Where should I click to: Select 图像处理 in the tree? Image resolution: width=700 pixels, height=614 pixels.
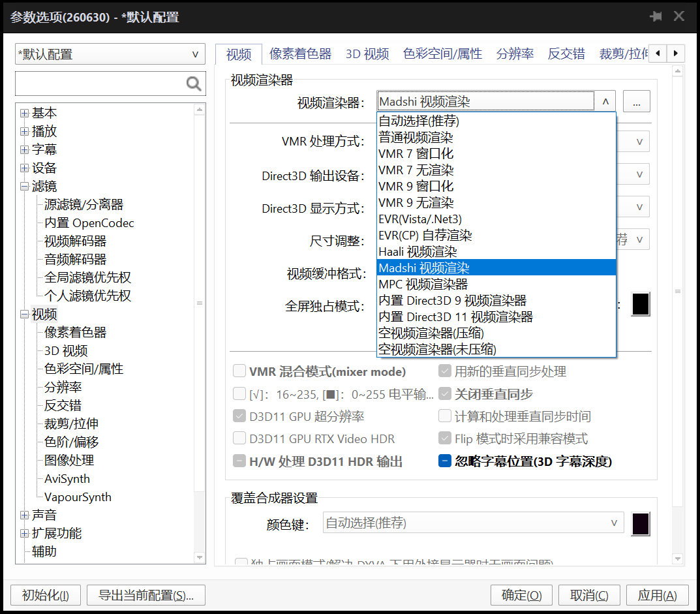(68, 461)
